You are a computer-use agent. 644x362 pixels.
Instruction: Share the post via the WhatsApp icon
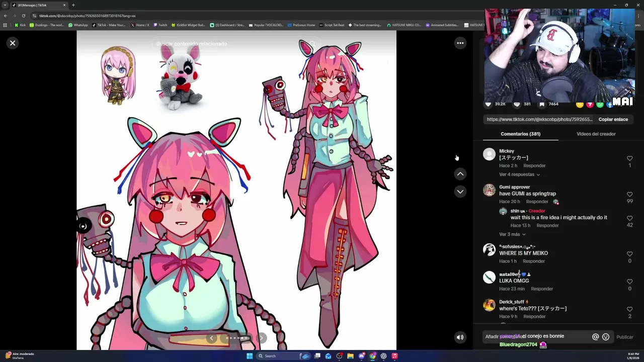point(600,105)
